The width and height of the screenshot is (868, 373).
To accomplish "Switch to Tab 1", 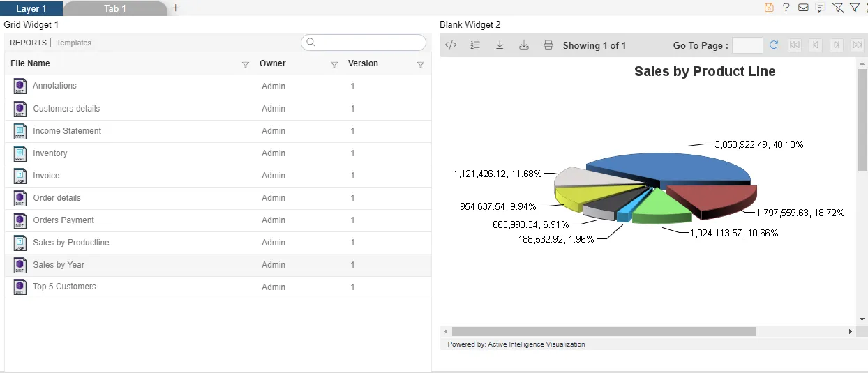I will pos(115,8).
